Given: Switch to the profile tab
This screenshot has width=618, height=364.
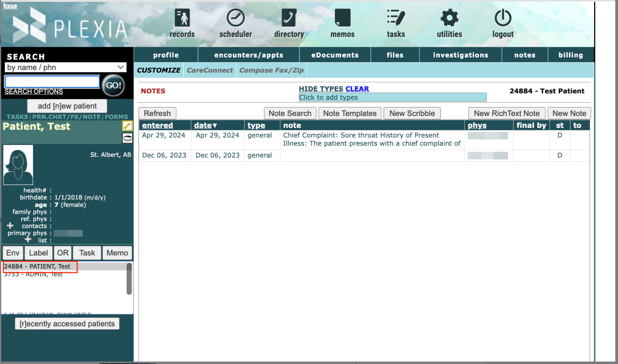Looking at the screenshot, I should pos(166,55).
